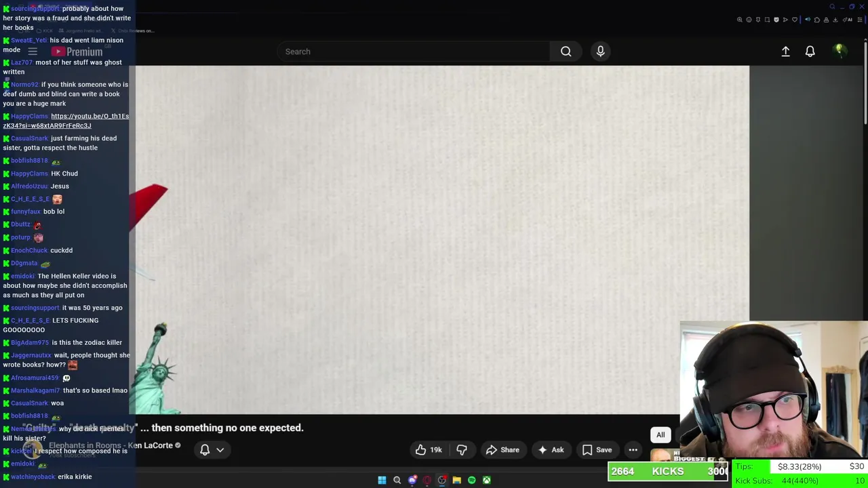Click the search magnifier button
The height and width of the screenshot is (488, 868).
(x=566, y=52)
